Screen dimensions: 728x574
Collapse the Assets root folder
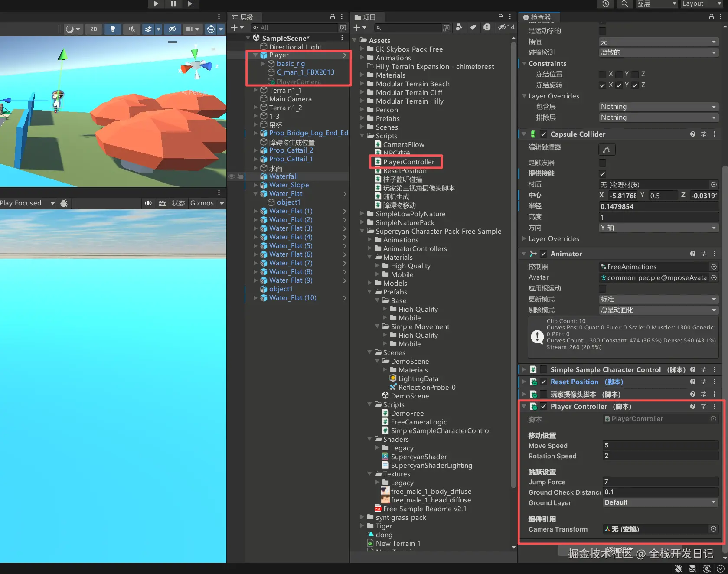pyautogui.click(x=355, y=40)
